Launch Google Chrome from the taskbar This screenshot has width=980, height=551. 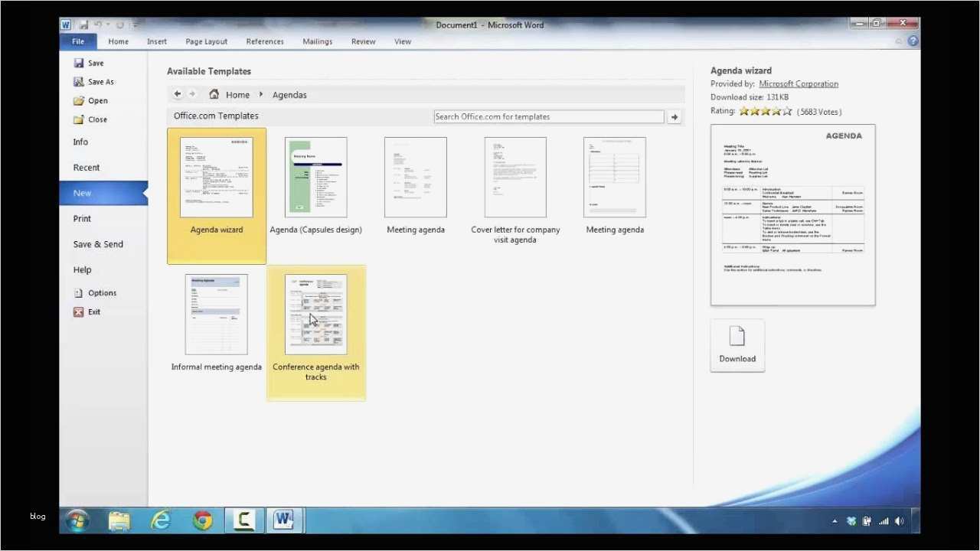click(203, 520)
